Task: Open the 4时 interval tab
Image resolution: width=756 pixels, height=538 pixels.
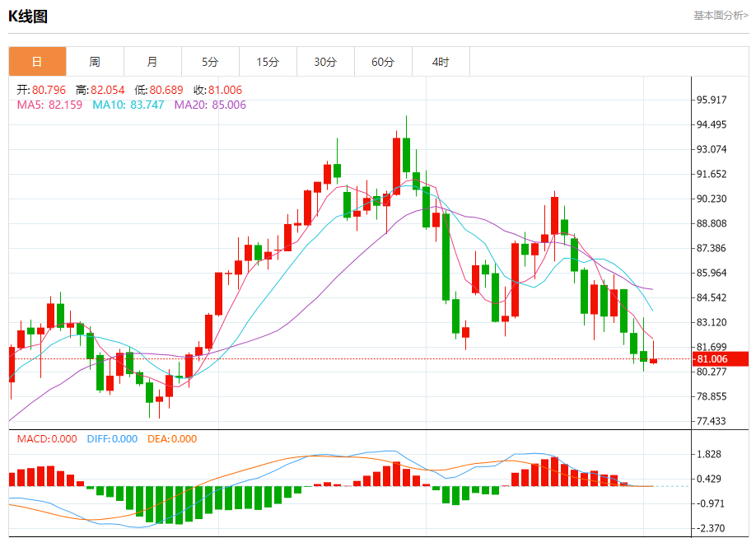Action: [x=441, y=62]
